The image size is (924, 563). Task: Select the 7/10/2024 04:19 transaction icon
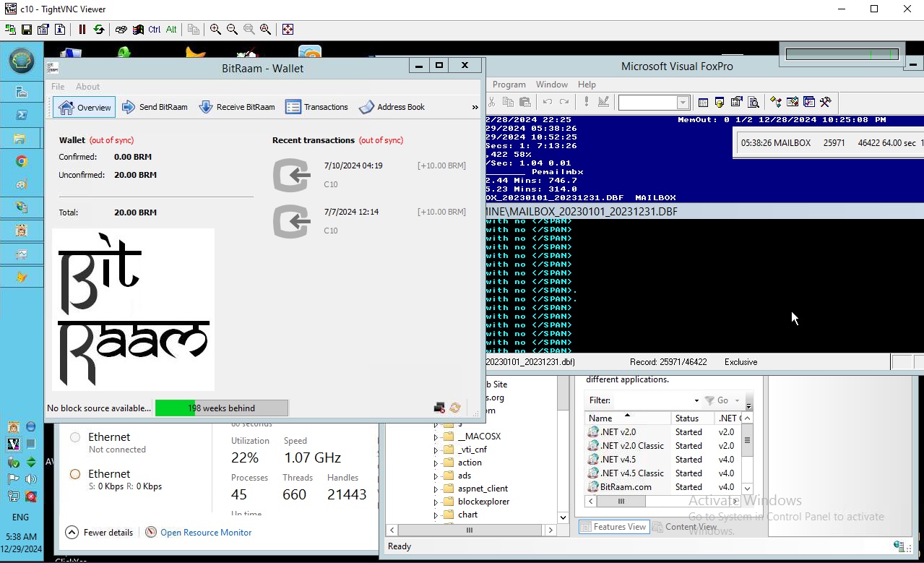point(292,175)
